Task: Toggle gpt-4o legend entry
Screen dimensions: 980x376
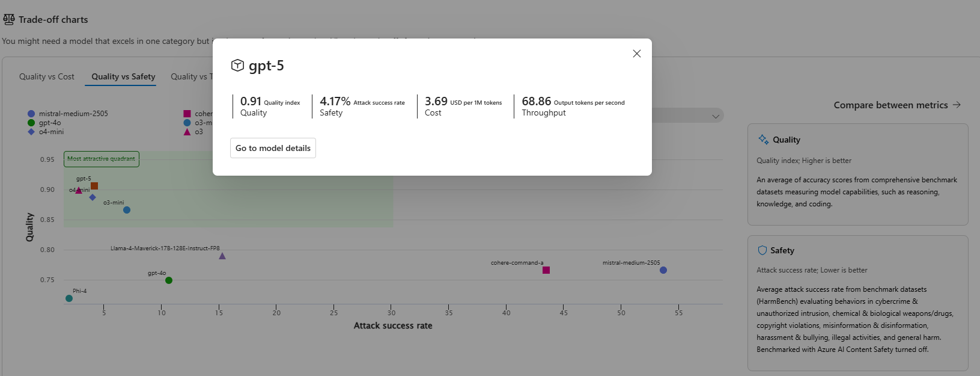Action: pyautogui.click(x=44, y=123)
